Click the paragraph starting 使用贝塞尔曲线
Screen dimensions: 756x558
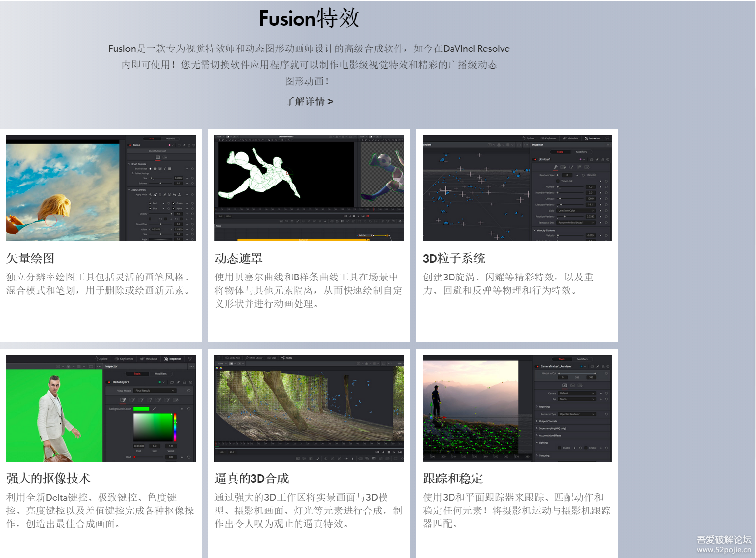pyautogui.click(x=308, y=290)
